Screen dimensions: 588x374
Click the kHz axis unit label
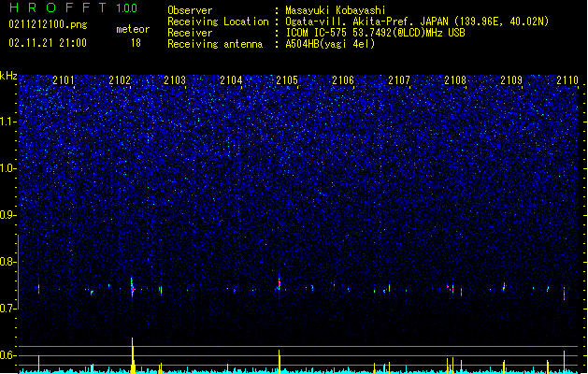[8, 76]
